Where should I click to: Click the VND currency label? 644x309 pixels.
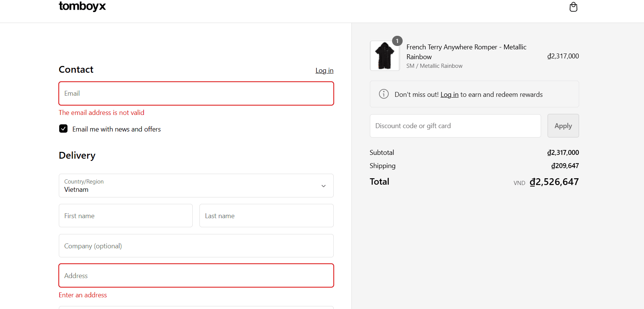pos(519,183)
